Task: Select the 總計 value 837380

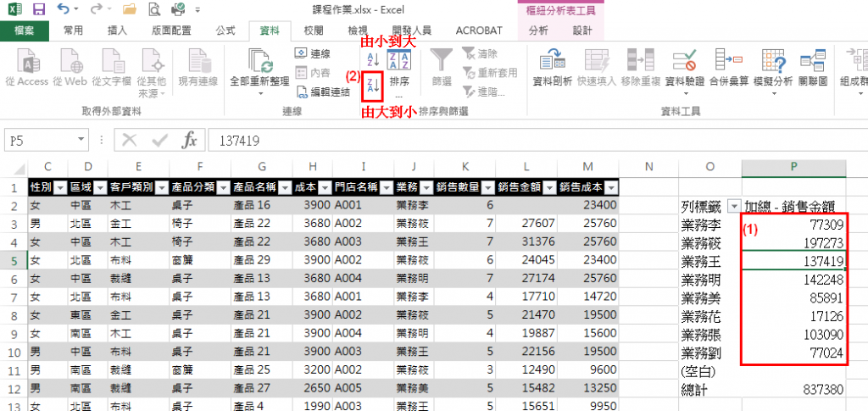Action: coord(793,391)
